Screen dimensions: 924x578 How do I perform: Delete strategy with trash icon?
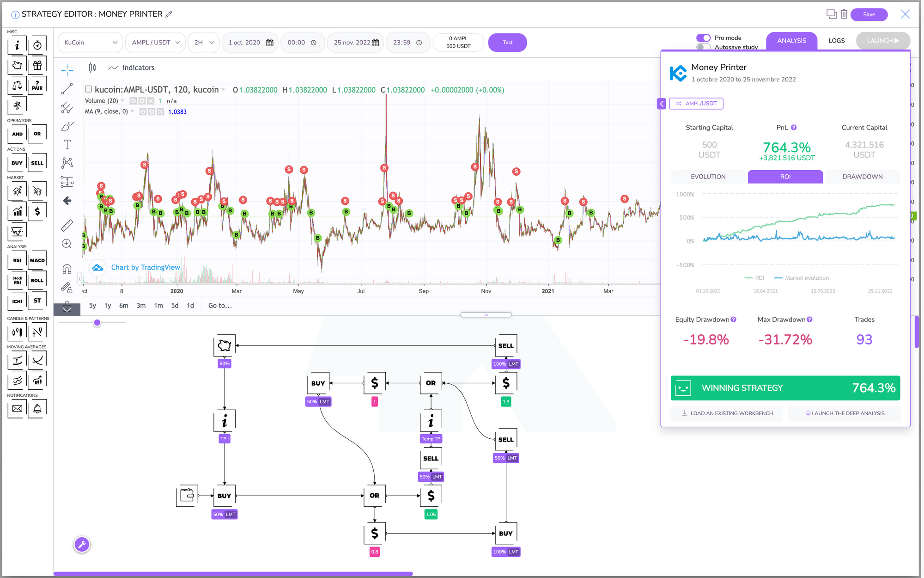(x=844, y=14)
